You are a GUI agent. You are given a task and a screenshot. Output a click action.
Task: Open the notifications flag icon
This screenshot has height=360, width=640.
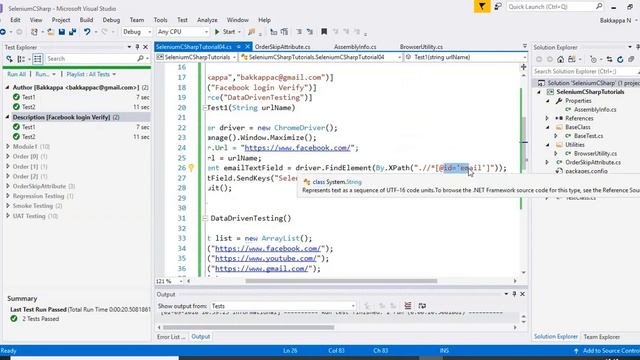[x=482, y=7]
